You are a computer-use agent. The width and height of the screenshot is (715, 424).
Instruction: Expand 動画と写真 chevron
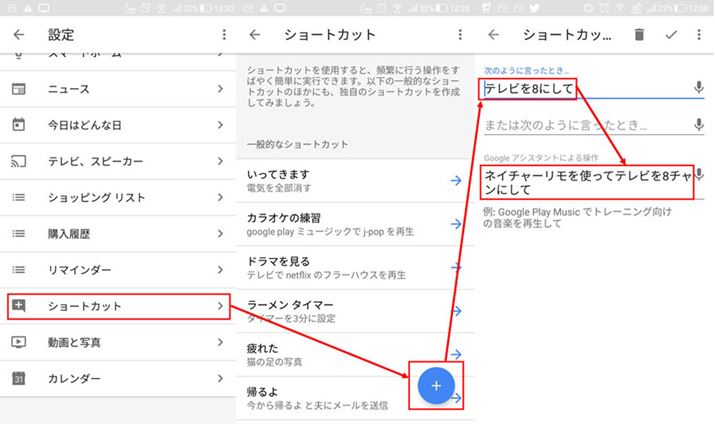(x=220, y=342)
